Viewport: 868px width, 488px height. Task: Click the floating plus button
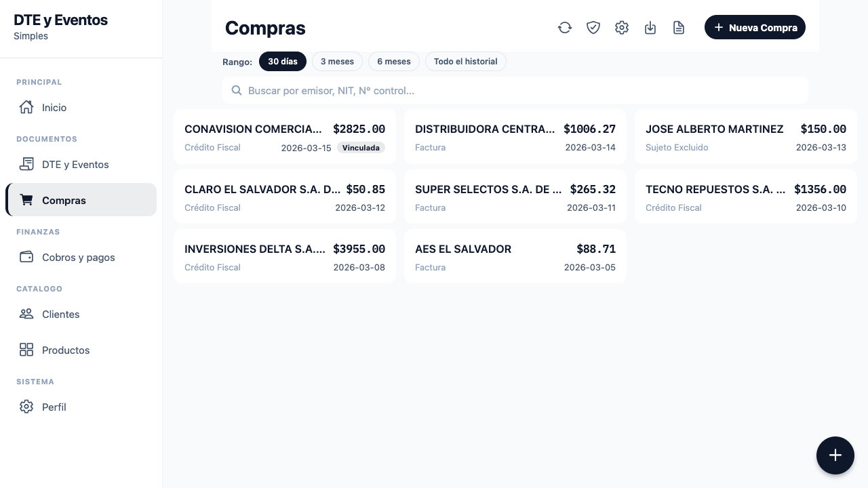835,455
